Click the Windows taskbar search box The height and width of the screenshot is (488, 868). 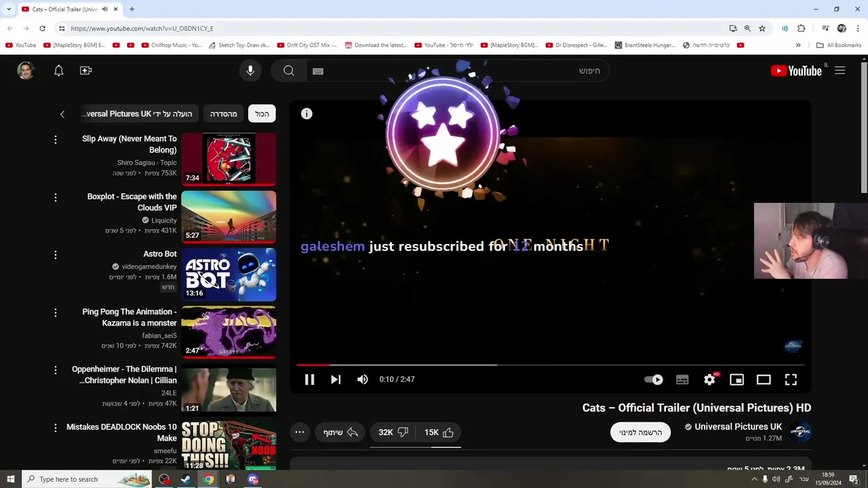[x=87, y=479]
